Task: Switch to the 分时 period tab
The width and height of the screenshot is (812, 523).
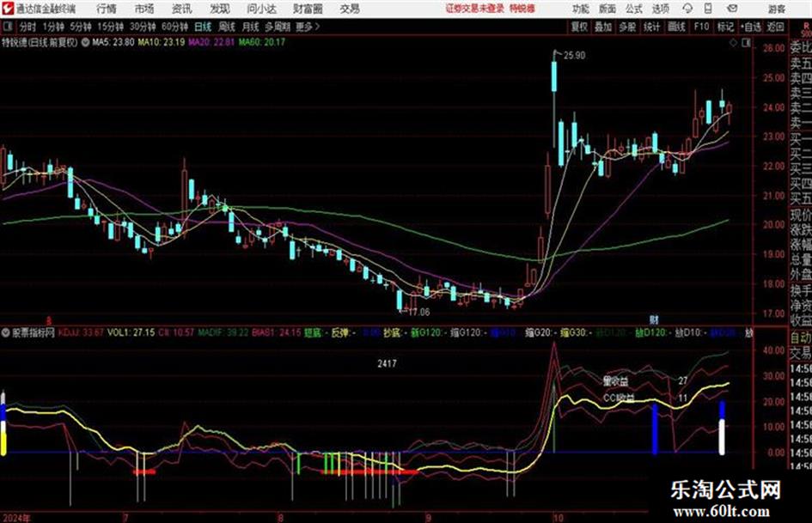Action: [27, 27]
